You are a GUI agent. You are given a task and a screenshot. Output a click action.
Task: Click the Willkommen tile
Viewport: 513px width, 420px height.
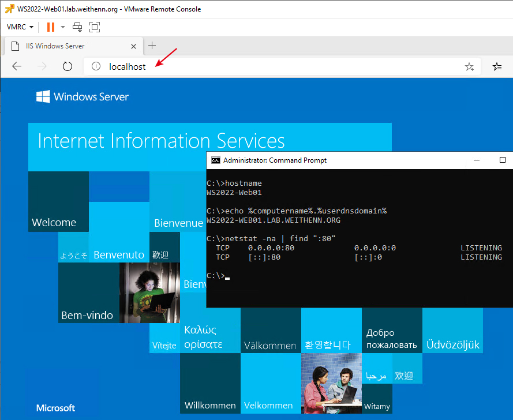pos(211,383)
